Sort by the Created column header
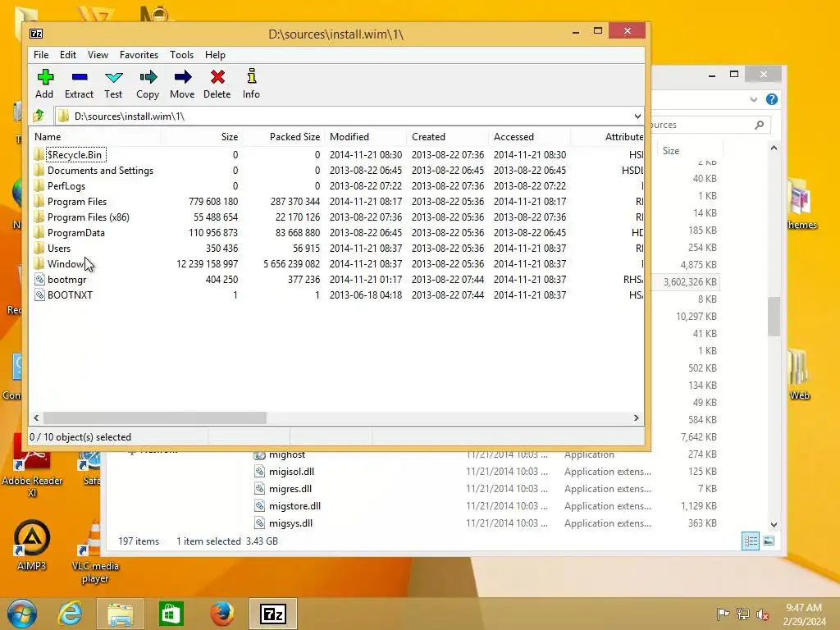Screen dimensions: 840x630 447,137
